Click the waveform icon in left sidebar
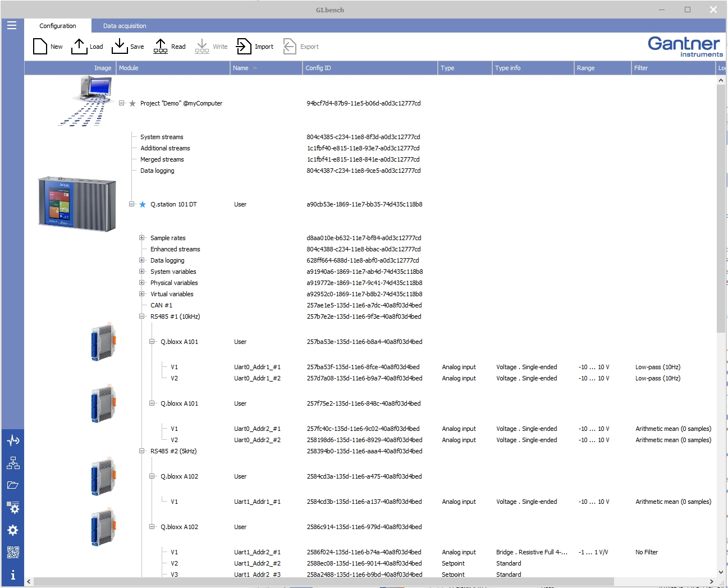The height and width of the screenshot is (588, 728). 13,440
